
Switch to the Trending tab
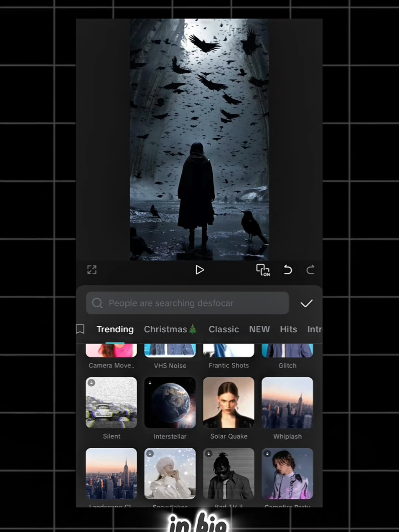(115, 329)
